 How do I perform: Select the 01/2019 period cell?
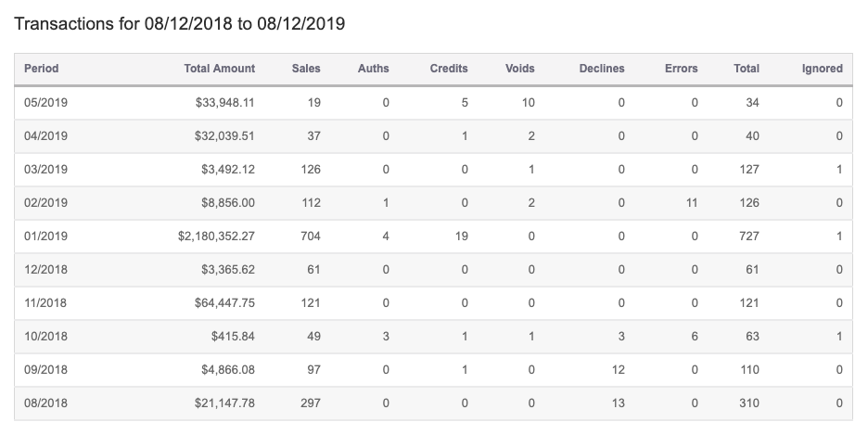pos(45,237)
